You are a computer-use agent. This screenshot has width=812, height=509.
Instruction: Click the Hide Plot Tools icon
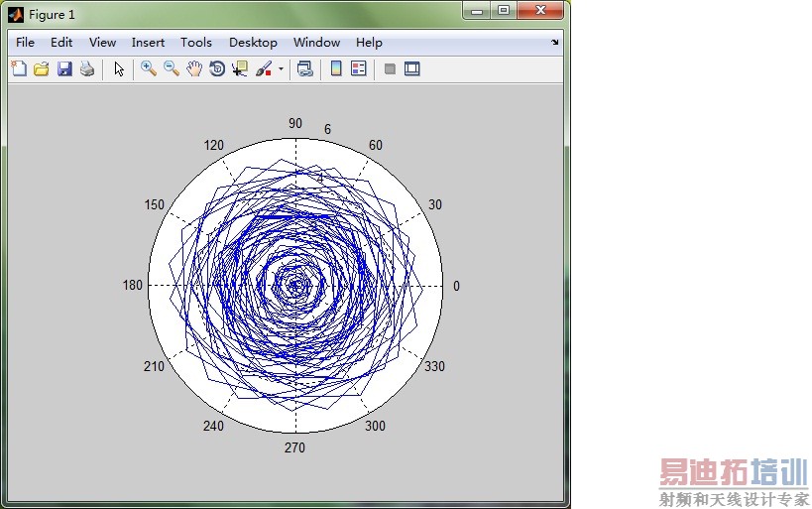coord(390,68)
